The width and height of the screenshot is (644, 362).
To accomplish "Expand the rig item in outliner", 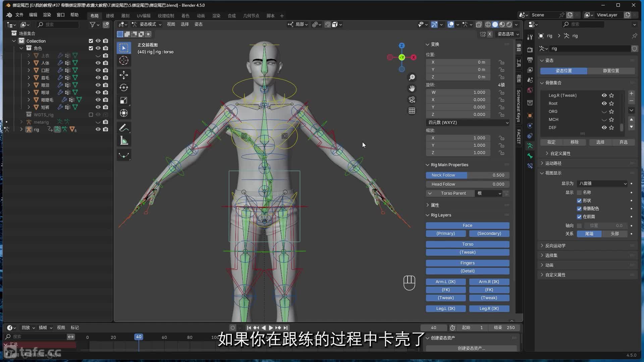I will tap(21, 129).
